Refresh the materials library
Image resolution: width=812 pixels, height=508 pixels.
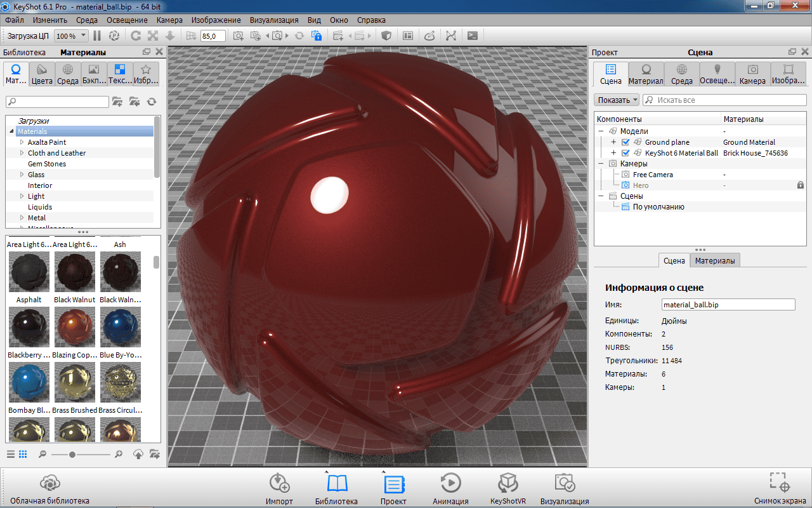point(152,102)
